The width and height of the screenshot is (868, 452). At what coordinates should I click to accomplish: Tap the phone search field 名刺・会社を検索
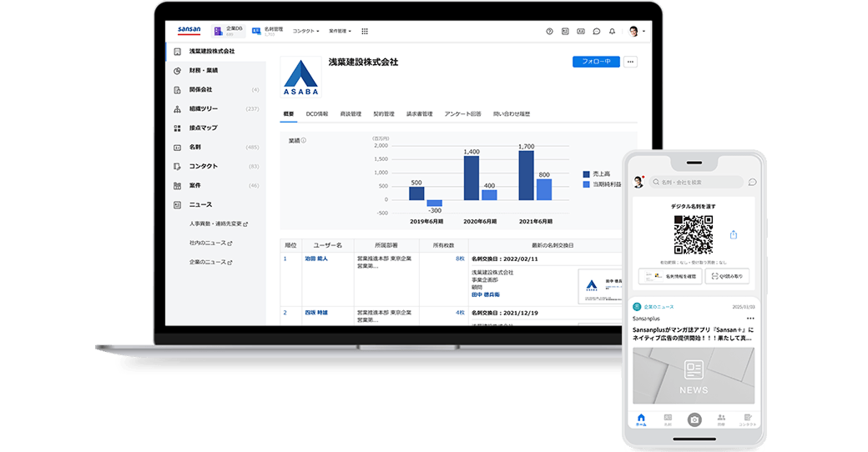pyautogui.click(x=696, y=182)
